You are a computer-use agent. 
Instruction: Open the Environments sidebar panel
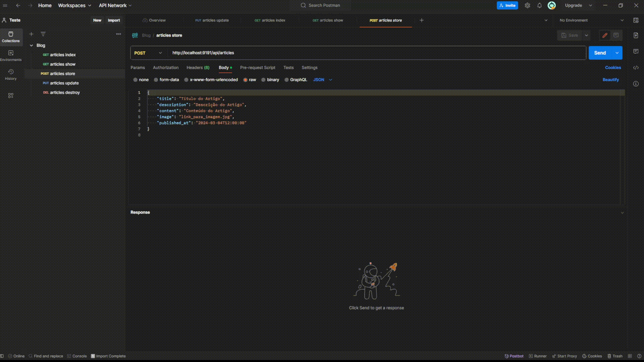[x=11, y=56]
